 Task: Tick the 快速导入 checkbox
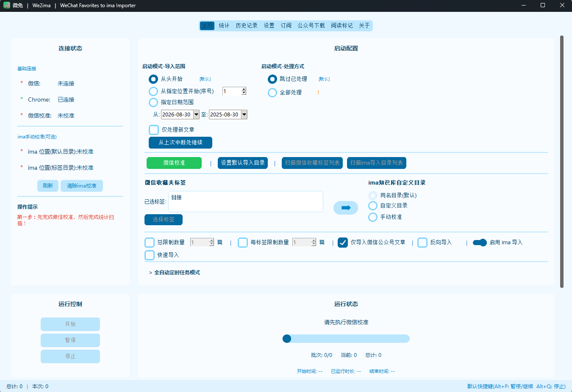[150, 255]
